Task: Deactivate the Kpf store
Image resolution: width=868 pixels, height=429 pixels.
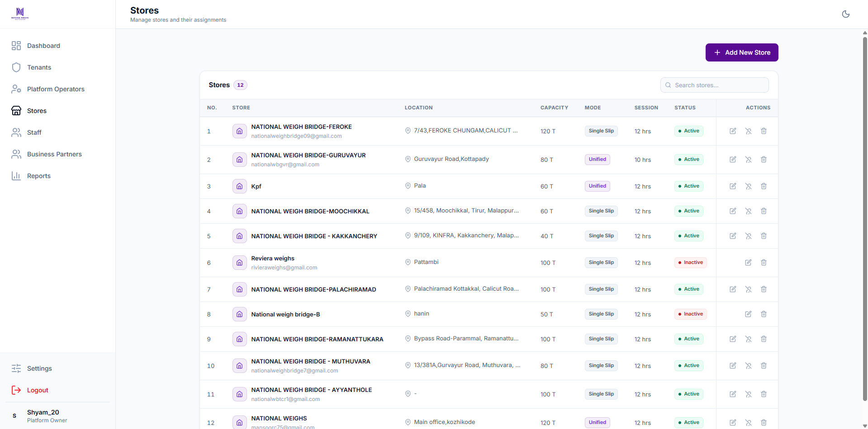Action: [748, 186]
